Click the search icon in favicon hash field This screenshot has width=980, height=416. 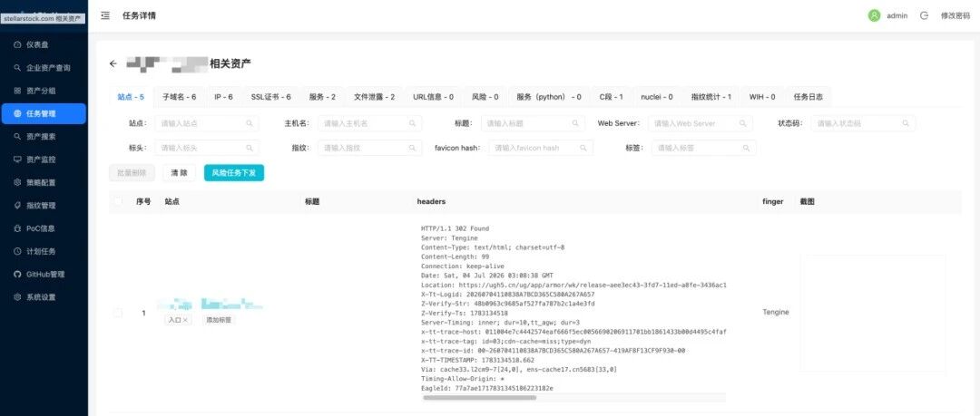(583, 148)
